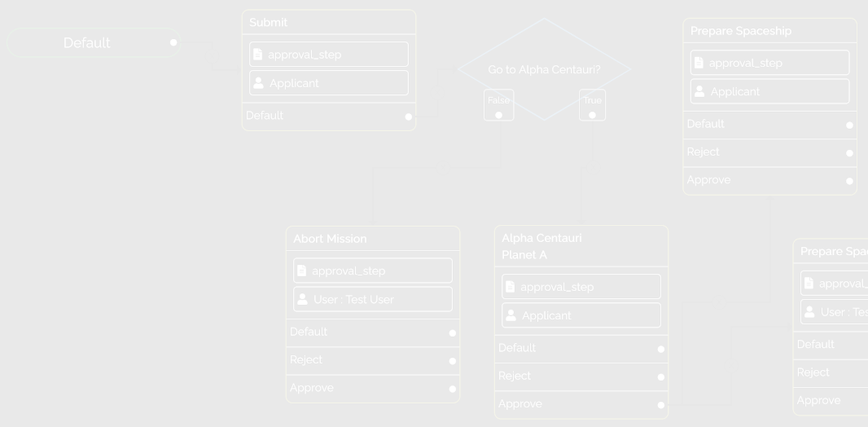Open the Applicant field in Alpha Centauri Planet A
868x427 pixels.
point(581,315)
